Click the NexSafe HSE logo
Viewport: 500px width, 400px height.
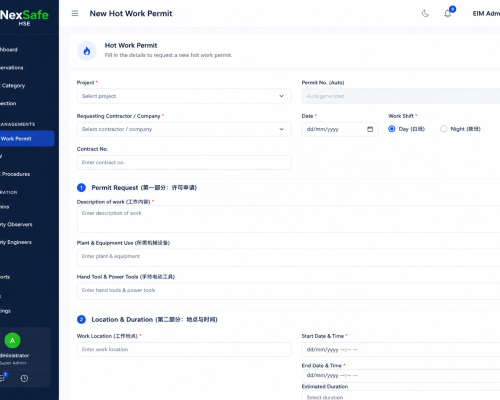tap(24, 17)
